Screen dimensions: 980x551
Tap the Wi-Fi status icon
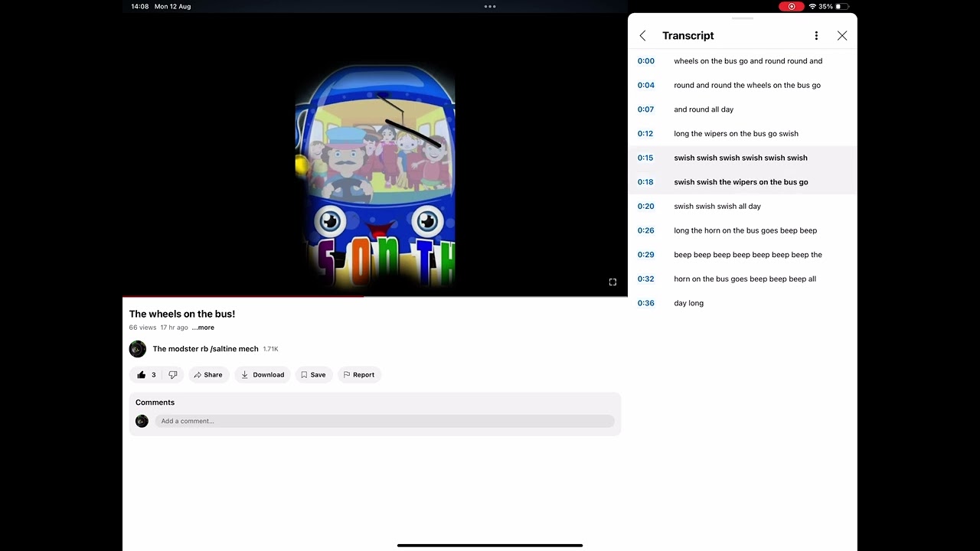pyautogui.click(x=812, y=6)
